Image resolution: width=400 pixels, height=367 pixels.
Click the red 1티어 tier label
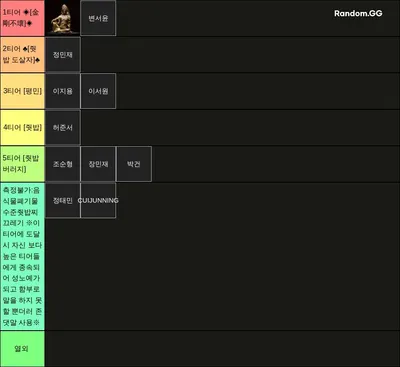22,18
